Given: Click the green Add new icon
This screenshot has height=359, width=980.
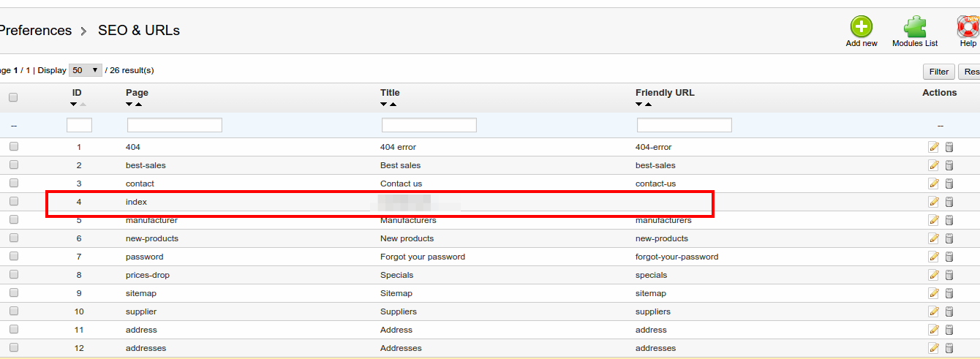Looking at the screenshot, I should coord(862,27).
